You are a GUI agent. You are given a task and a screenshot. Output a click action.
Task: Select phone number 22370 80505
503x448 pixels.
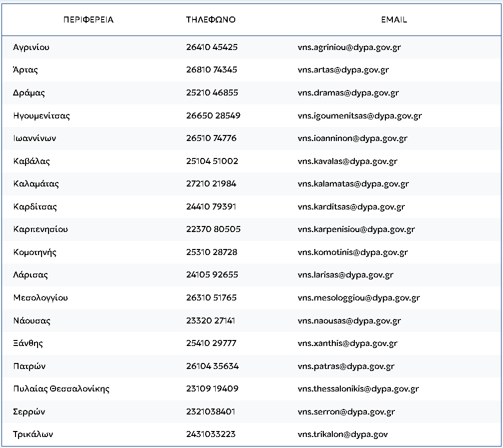tap(213, 229)
